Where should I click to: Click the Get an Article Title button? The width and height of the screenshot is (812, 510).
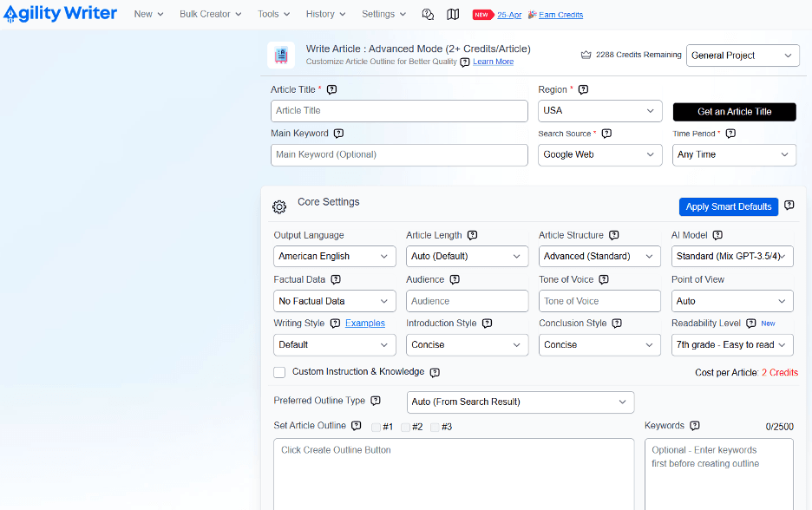pyautogui.click(x=734, y=111)
